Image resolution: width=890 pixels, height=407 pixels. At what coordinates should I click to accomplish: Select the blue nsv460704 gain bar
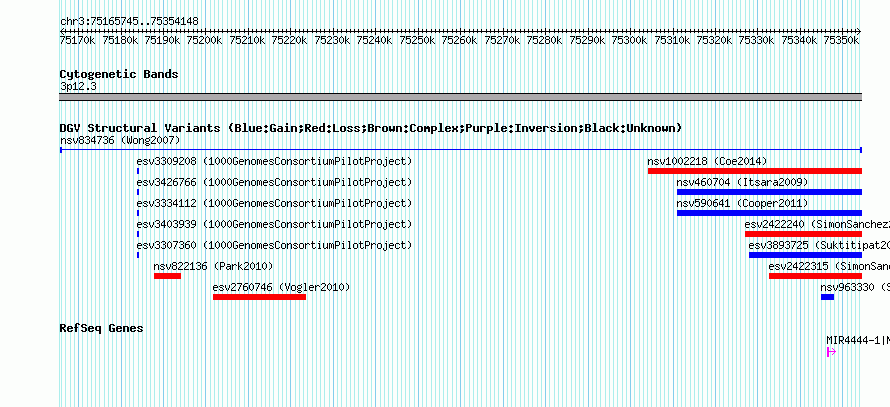click(769, 192)
